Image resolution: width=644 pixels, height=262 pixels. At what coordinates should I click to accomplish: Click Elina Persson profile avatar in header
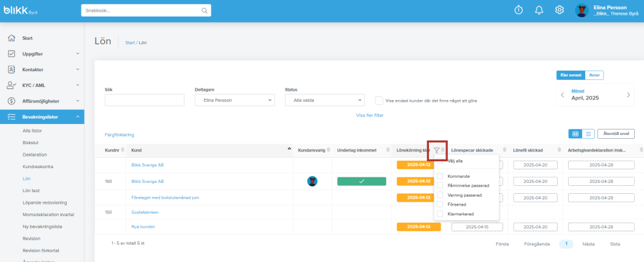(581, 10)
